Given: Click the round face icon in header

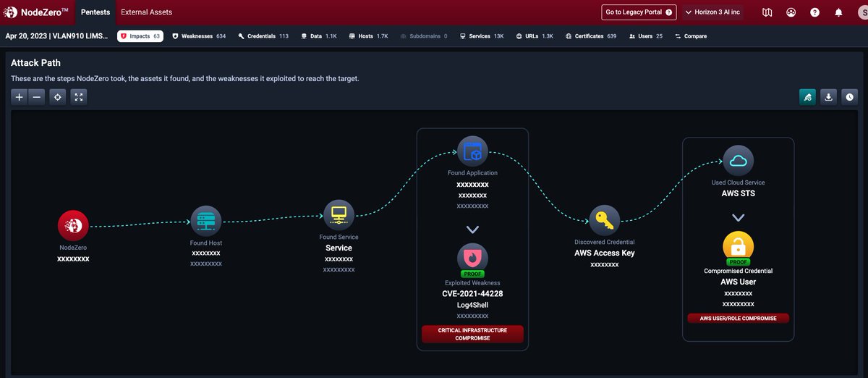Looking at the screenshot, I should pos(791,12).
